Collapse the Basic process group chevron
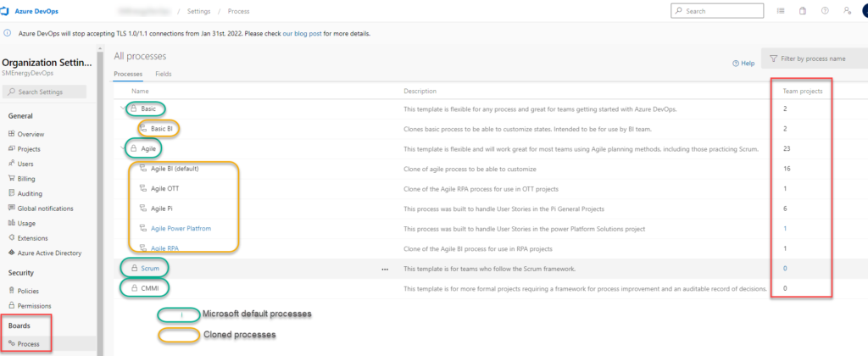The image size is (868, 356). tap(123, 108)
